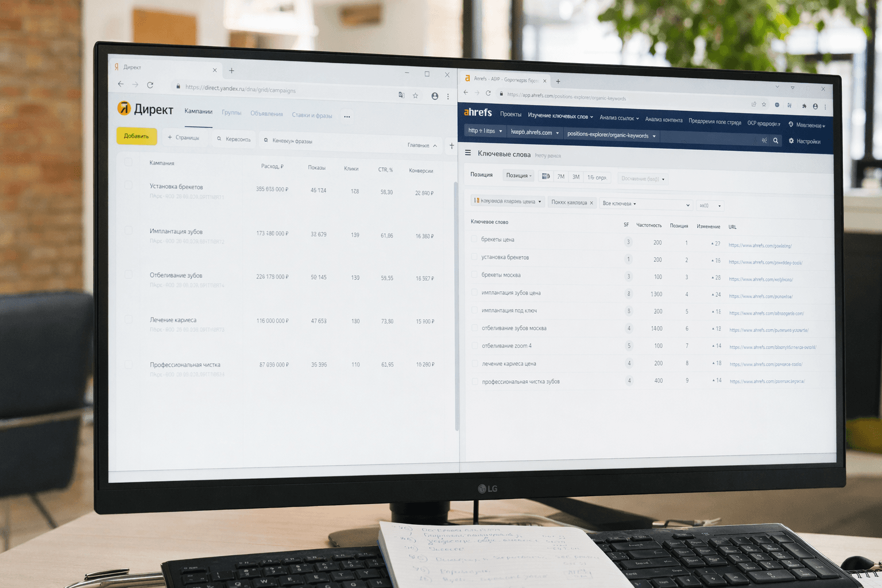Open the http + https protocol dropdown
This screenshot has height=588, width=882.
tap(485, 131)
